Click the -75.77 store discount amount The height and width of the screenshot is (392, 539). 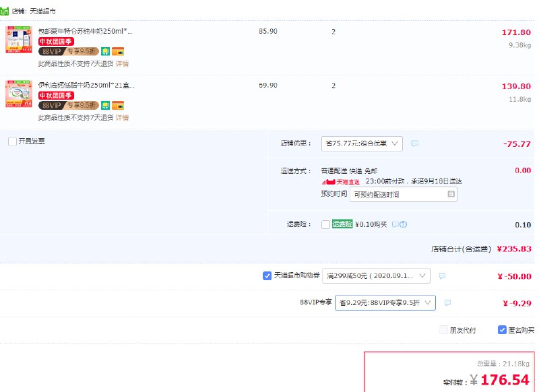[x=517, y=144]
